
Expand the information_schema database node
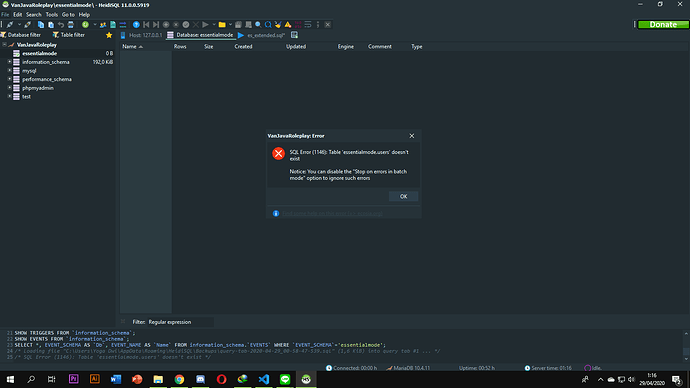coord(9,62)
